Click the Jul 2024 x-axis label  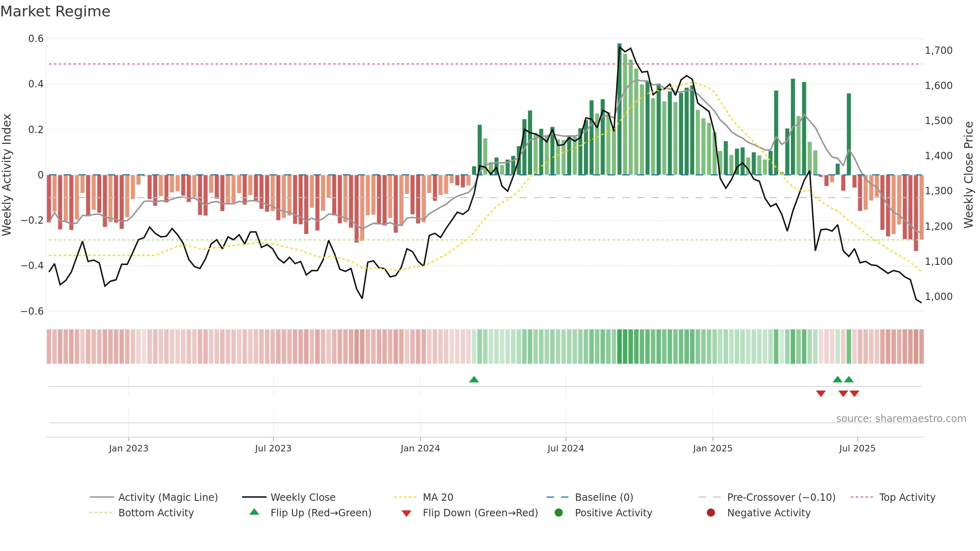[566, 449]
